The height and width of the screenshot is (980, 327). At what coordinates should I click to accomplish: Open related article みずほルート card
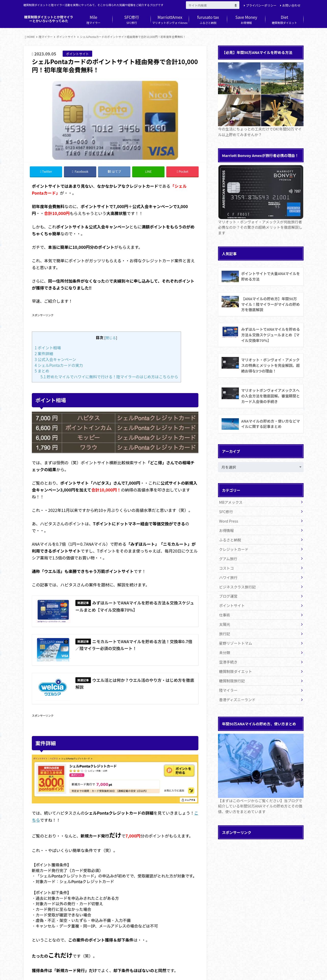pos(115,611)
